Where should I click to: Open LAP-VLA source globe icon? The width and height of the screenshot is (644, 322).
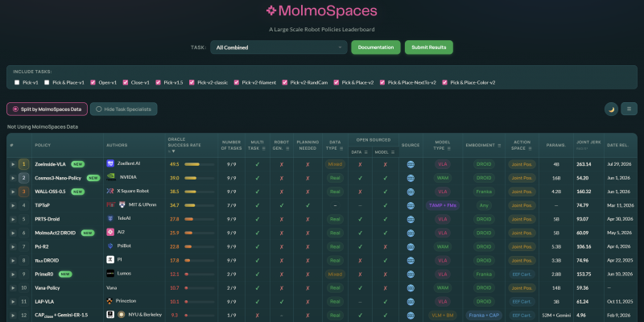[411, 301]
